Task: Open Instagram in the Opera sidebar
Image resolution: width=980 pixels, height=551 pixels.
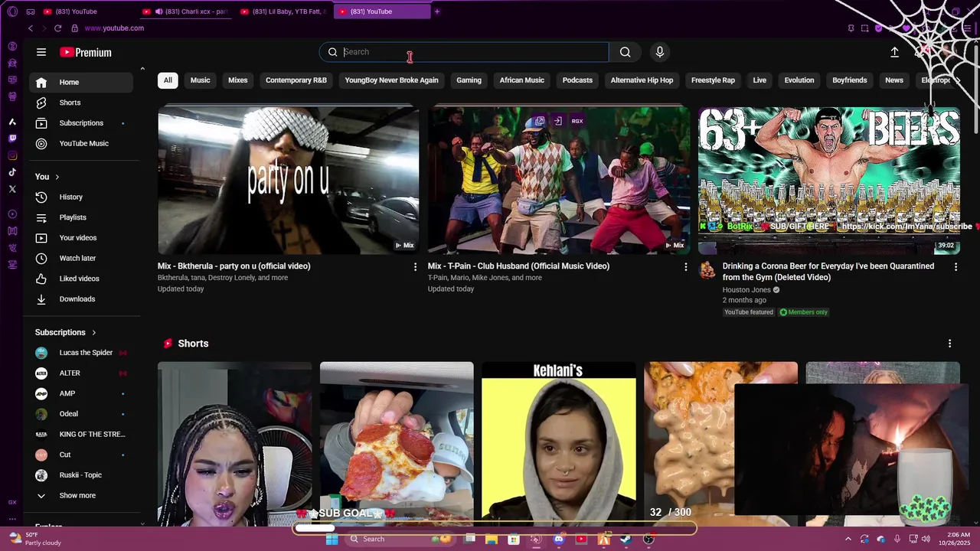Action: [x=12, y=155]
